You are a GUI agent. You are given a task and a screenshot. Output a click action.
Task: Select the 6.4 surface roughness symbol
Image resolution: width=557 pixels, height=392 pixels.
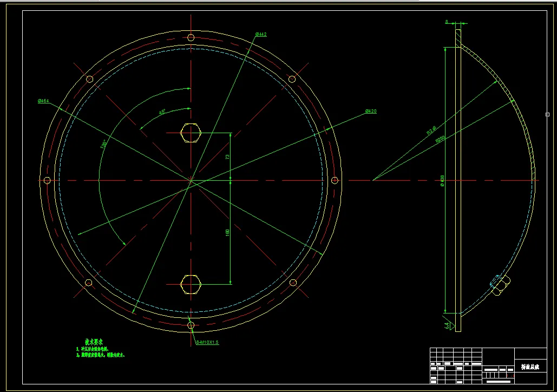click(x=448, y=324)
